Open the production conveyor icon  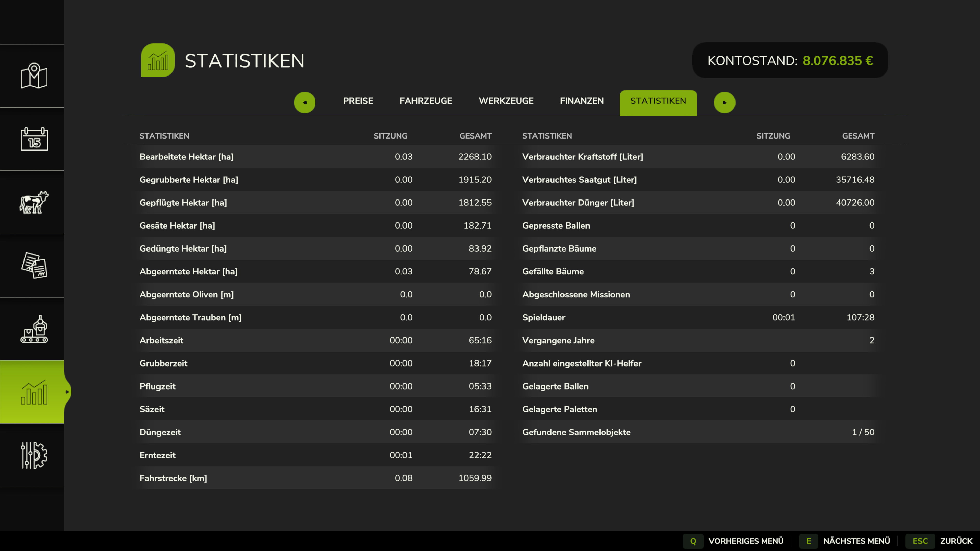pyautogui.click(x=34, y=329)
